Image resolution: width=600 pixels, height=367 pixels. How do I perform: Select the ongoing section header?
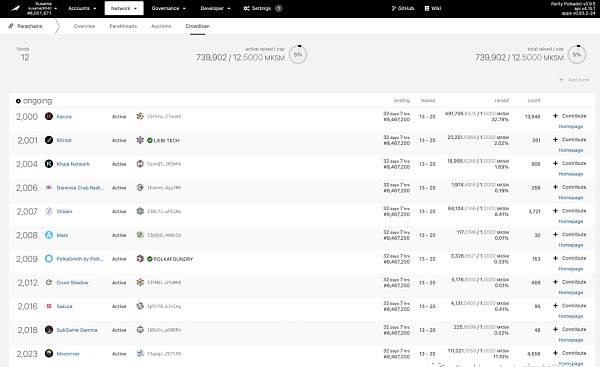pyautogui.click(x=34, y=101)
